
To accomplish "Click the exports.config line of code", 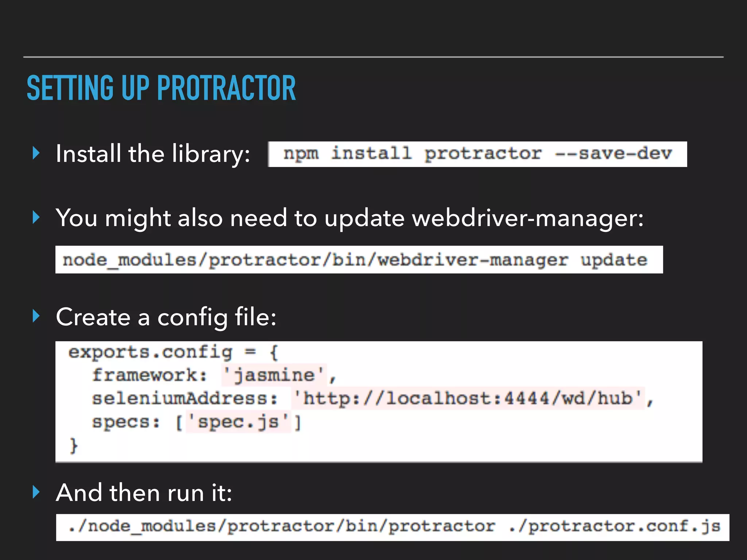I will 173,352.
